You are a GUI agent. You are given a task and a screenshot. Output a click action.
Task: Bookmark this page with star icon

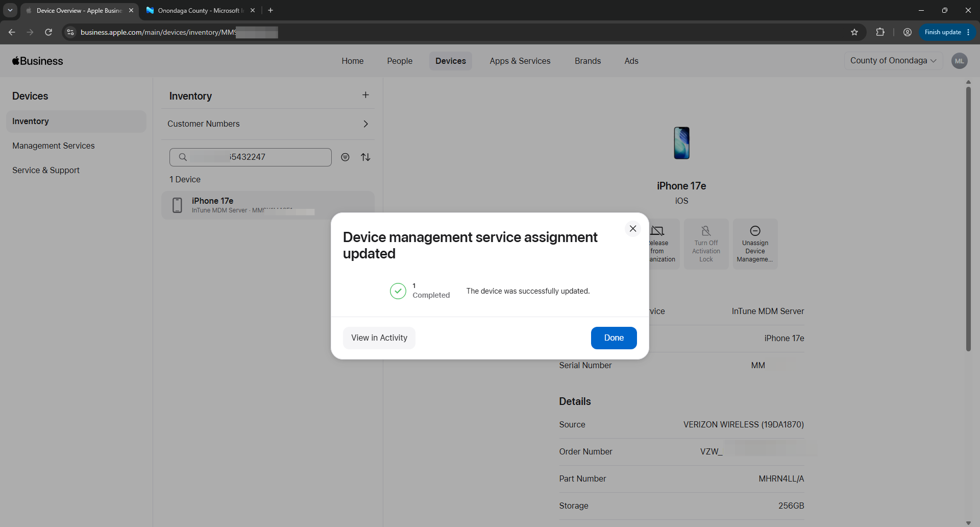[854, 32]
